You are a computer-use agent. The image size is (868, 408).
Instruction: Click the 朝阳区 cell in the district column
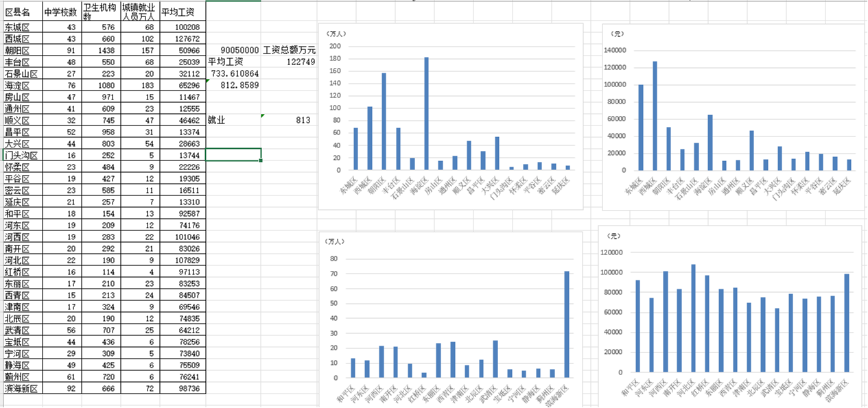21,51
